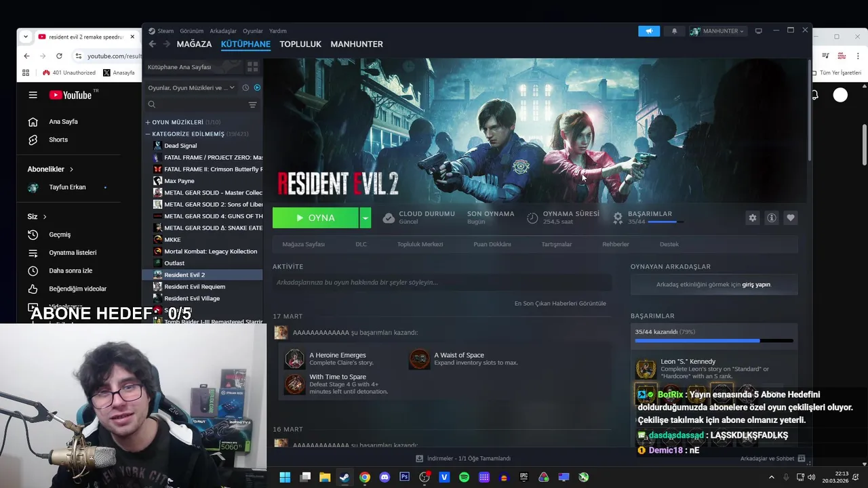
Task: Expand OYUN MÜZİKLERİ category
Action: (x=148, y=122)
